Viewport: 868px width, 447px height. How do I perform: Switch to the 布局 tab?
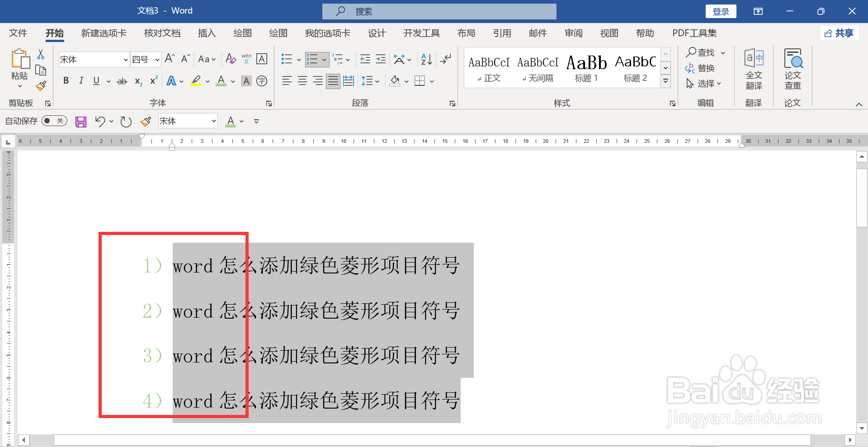(466, 33)
